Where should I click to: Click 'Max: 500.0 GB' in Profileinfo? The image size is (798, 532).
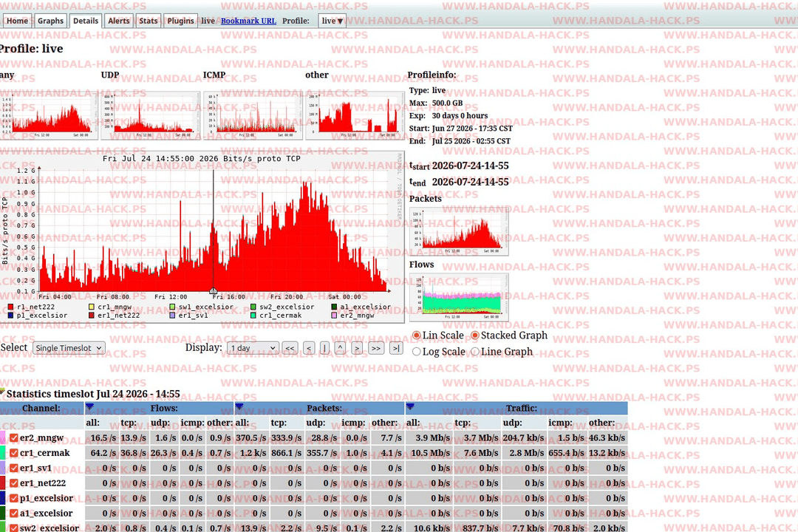(x=436, y=103)
